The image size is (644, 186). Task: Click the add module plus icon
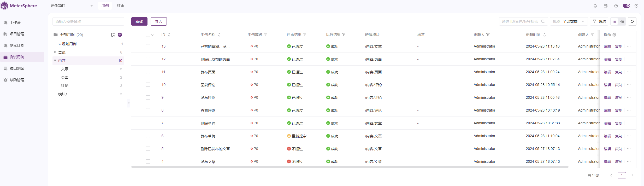tap(120, 35)
